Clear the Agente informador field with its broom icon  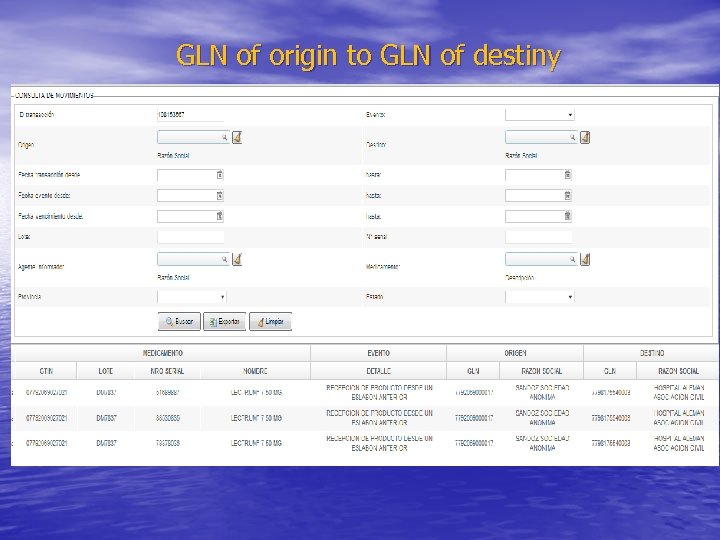pyautogui.click(x=237, y=259)
